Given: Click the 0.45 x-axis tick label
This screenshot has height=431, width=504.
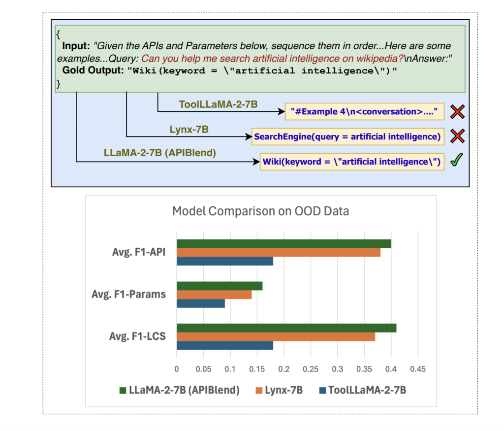Looking at the screenshot, I should tap(417, 369).
